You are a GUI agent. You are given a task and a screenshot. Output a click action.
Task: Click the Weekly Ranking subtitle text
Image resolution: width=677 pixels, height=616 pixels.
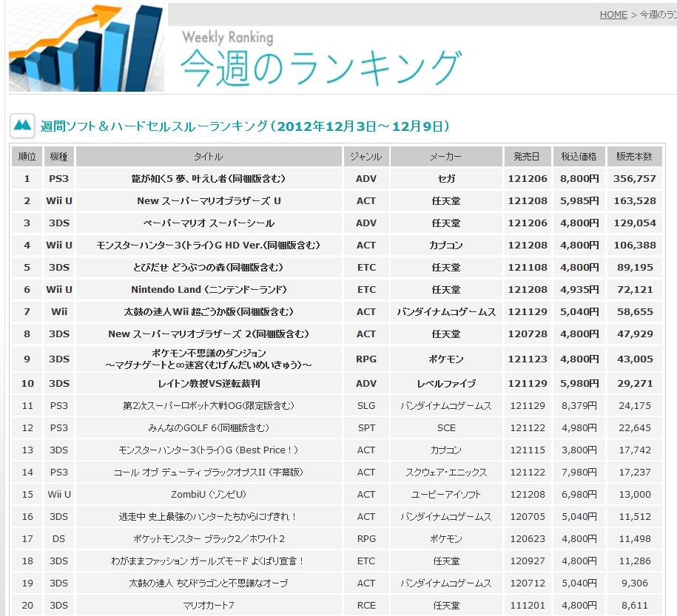tap(228, 38)
